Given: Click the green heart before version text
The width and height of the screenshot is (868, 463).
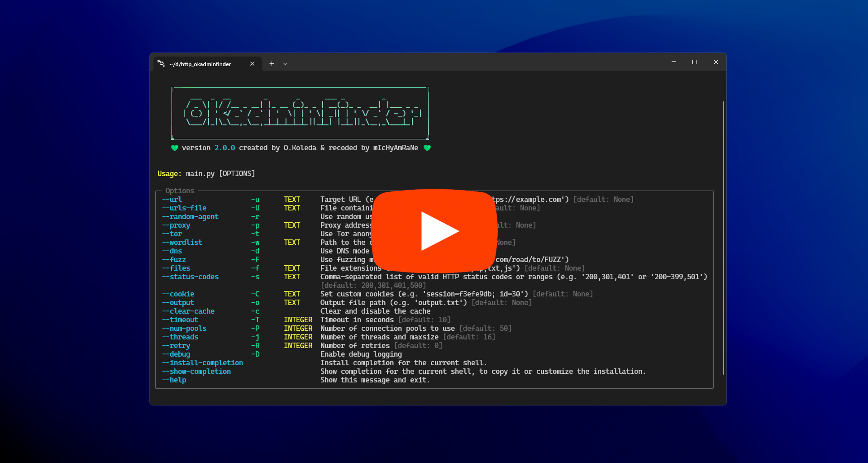Looking at the screenshot, I should tap(175, 148).
